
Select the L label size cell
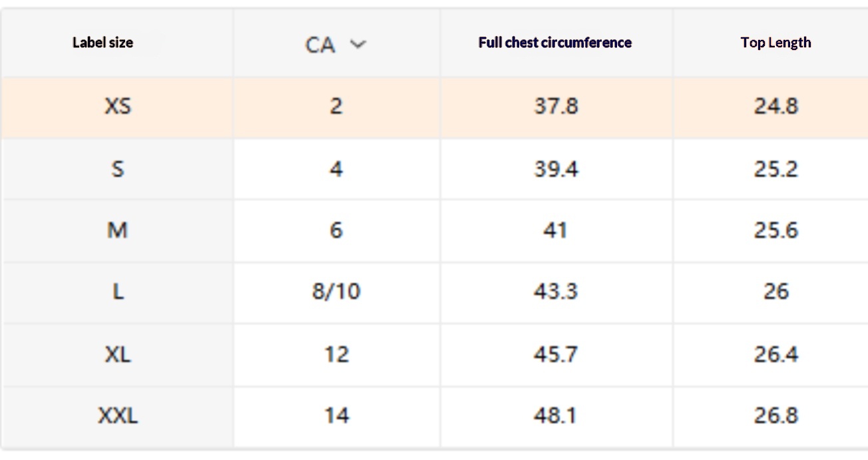coord(118,292)
